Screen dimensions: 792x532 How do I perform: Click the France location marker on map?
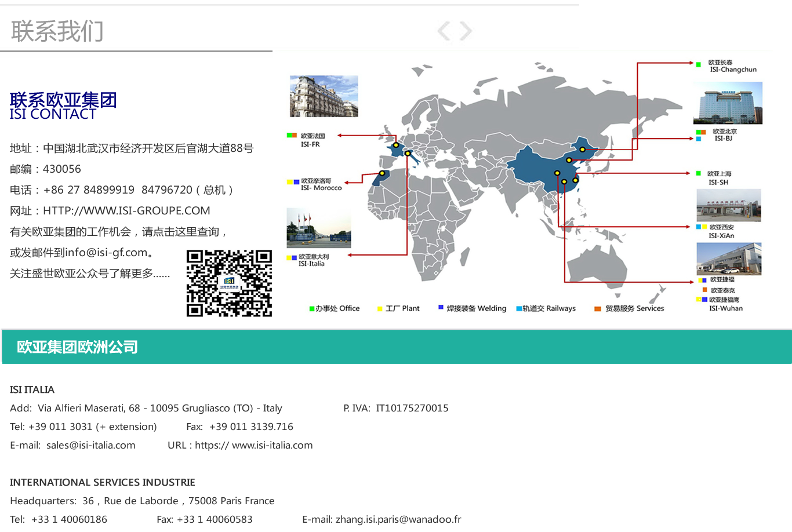coord(396,145)
